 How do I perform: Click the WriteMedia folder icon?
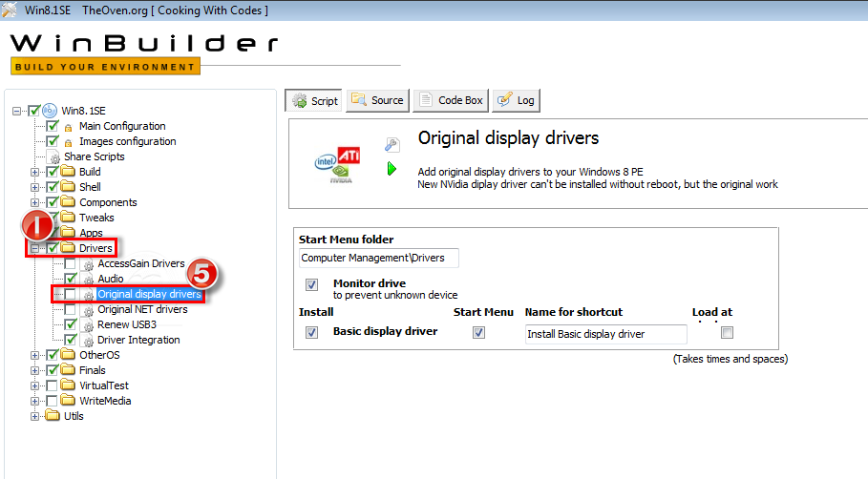click(68, 400)
